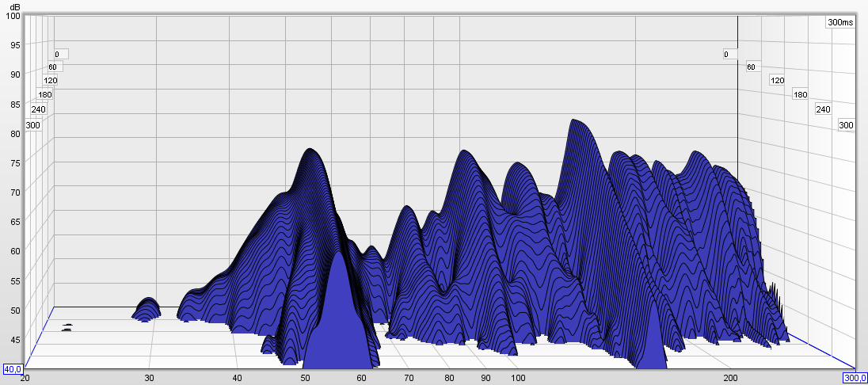Image resolution: width=868 pixels, height=385 pixels.
Task: Click the 75 dB axis label
Action: point(16,162)
